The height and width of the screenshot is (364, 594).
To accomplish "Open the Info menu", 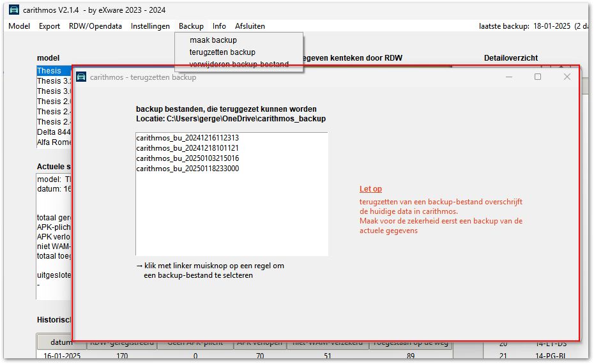I will (219, 26).
